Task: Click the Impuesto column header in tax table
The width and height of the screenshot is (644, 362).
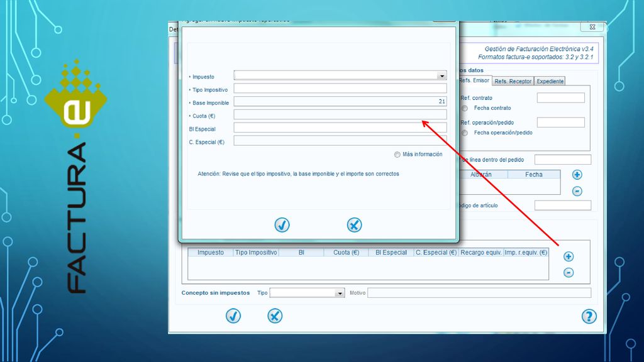Action: click(211, 253)
